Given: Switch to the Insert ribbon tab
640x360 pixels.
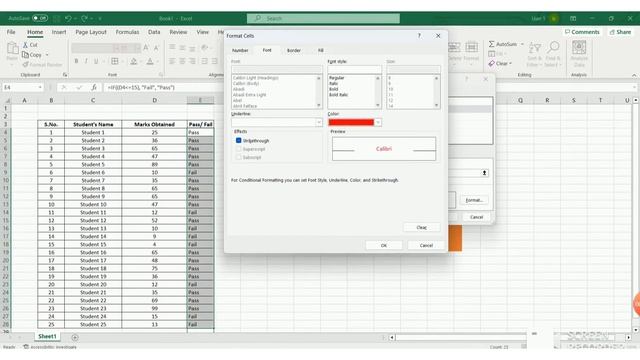Looking at the screenshot, I should 59,32.
